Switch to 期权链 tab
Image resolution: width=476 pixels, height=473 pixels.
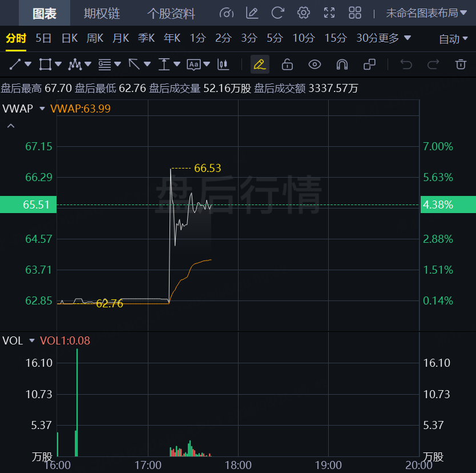pos(102,13)
